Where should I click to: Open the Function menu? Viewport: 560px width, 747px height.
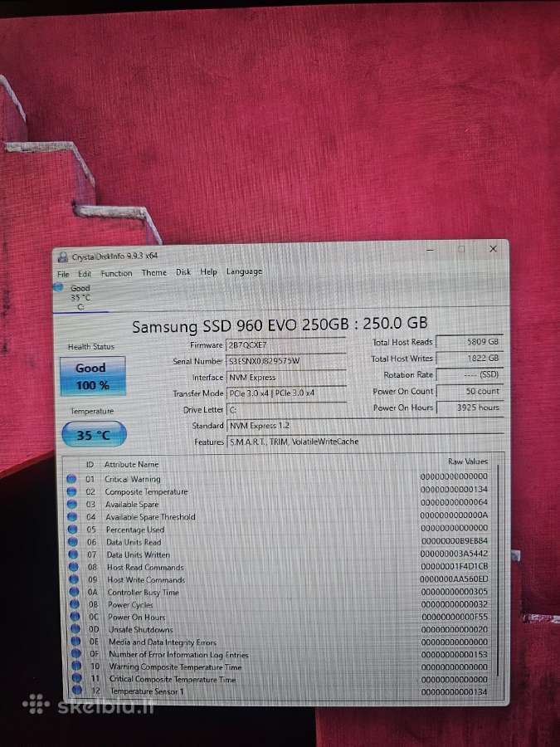(x=116, y=273)
